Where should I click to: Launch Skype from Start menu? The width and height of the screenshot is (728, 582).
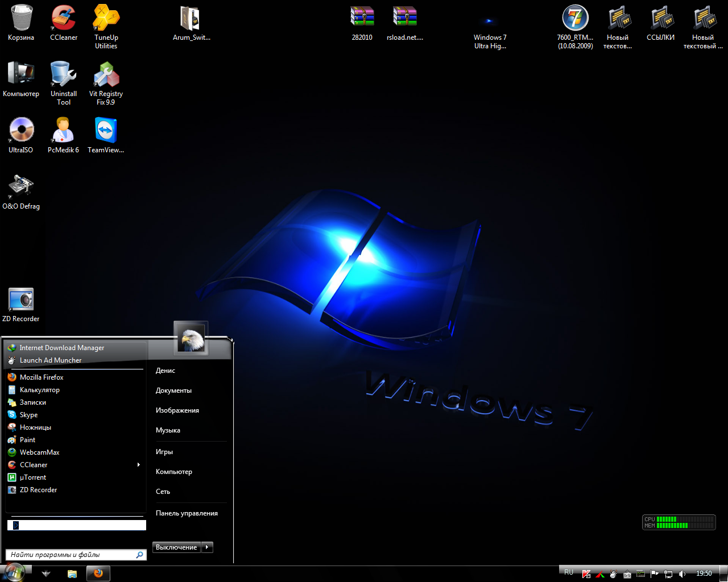[x=75, y=415]
